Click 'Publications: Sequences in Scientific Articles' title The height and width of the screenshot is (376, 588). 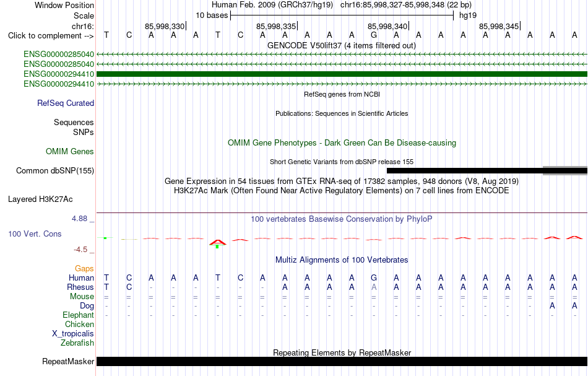(x=342, y=114)
